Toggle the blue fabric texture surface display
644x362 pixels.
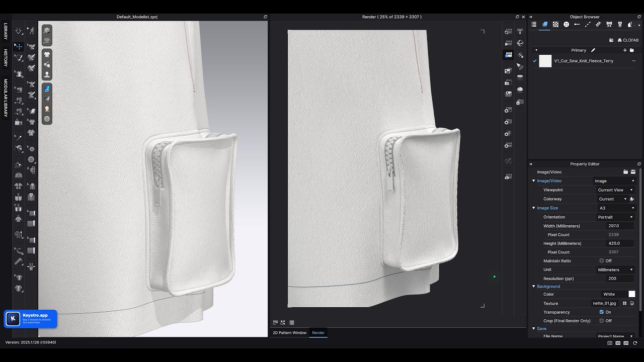47,88
